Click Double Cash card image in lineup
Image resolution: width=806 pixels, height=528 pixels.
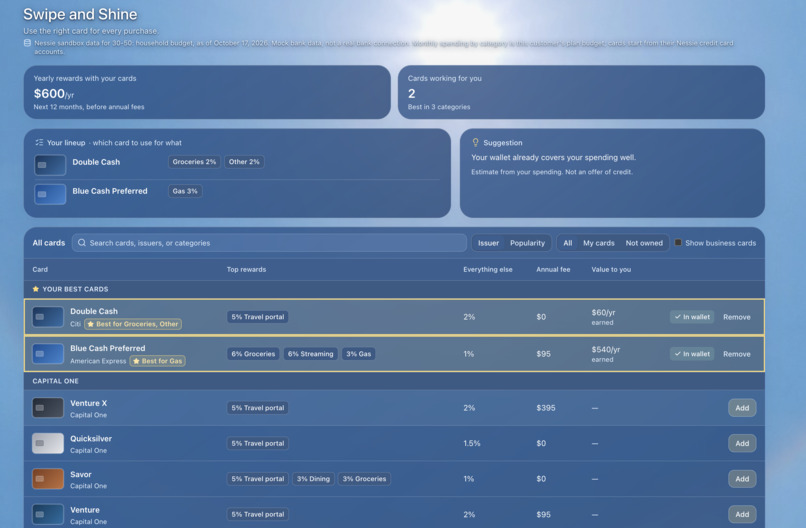click(x=50, y=165)
